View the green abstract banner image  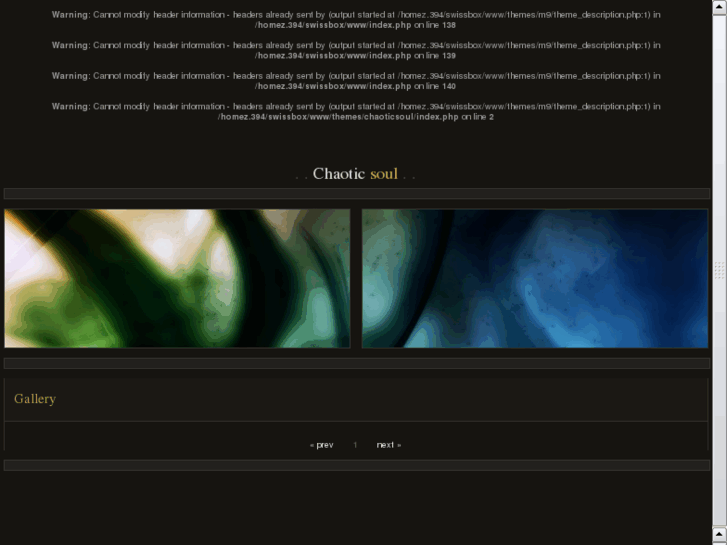(177, 278)
